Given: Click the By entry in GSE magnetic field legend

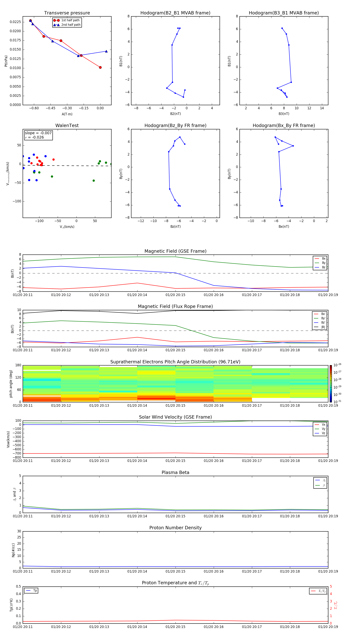Looking at the screenshot, I should (x=320, y=263).
